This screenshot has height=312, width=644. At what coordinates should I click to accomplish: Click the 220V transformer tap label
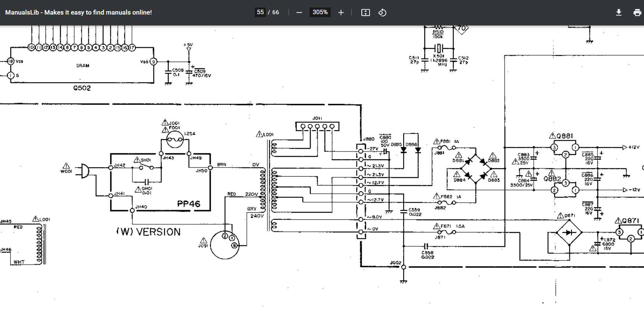click(252, 194)
